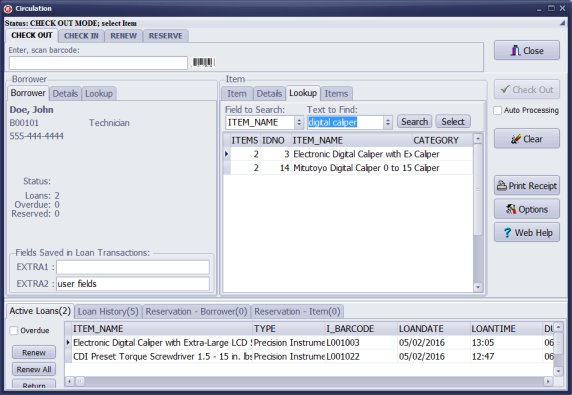This screenshot has height=395, width=572.
Task: Click the Clear button with eraser icon
Action: tap(527, 139)
